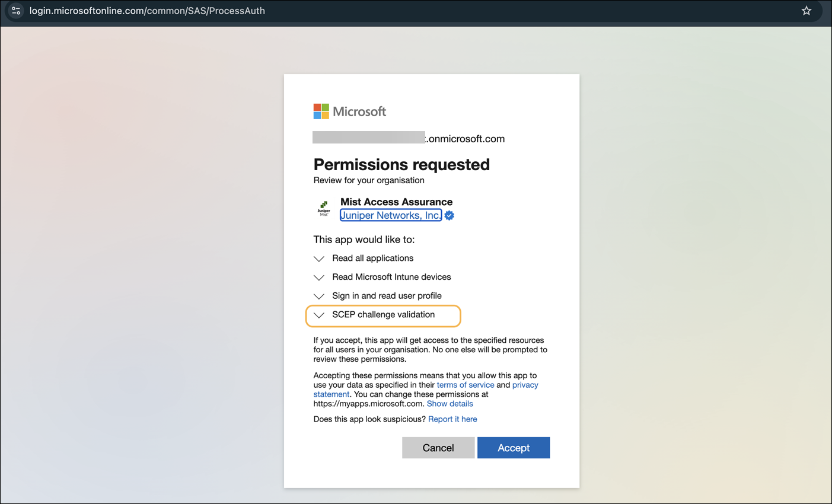The height and width of the screenshot is (504, 832).
Task: Expand the Sign in and read user profile permission
Action: tap(318, 296)
